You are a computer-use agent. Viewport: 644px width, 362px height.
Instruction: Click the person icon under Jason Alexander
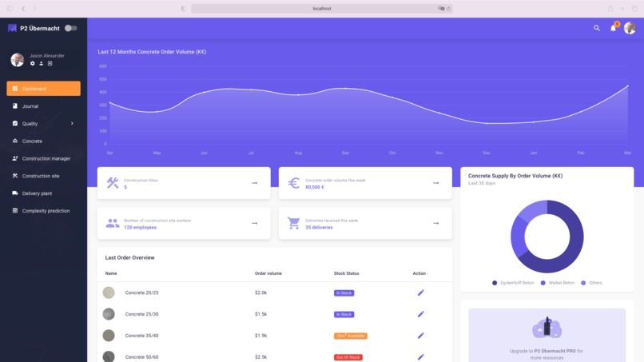[x=41, y=63]
